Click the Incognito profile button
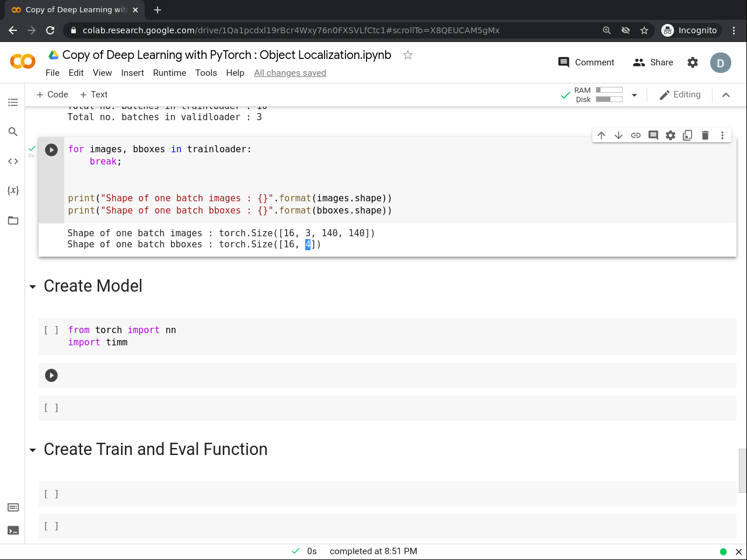This screenshot has height=560, width=747. 690,30
